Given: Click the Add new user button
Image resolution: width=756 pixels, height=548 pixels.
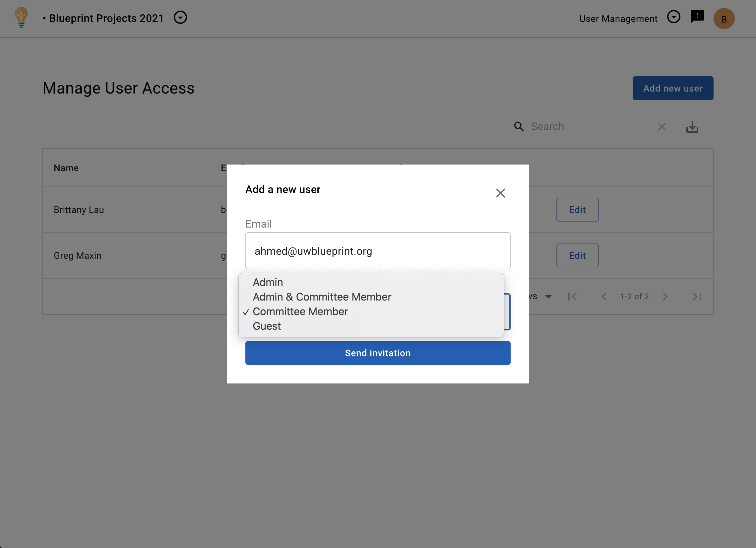Looking at the screenshot, I should [673, 88].
